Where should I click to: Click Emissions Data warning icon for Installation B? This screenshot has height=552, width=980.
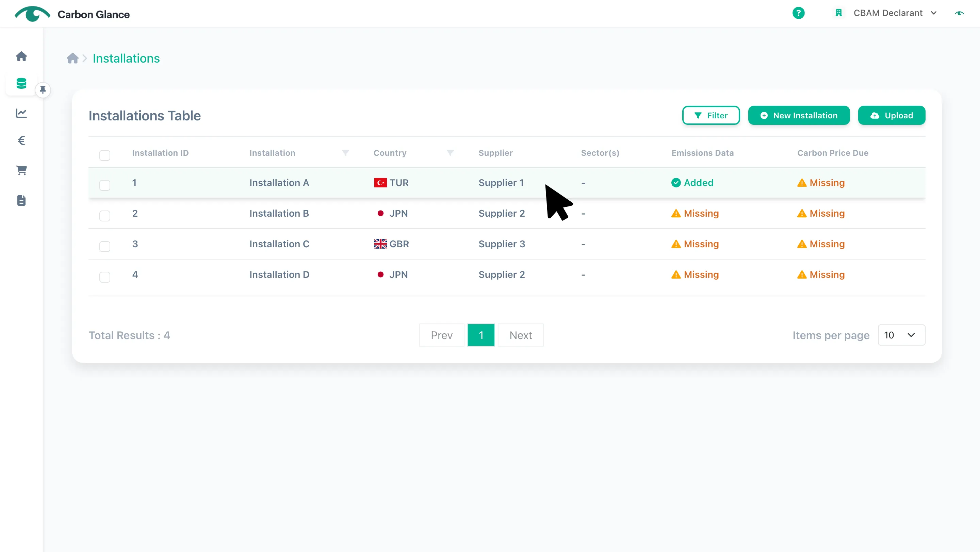(676, 214)
